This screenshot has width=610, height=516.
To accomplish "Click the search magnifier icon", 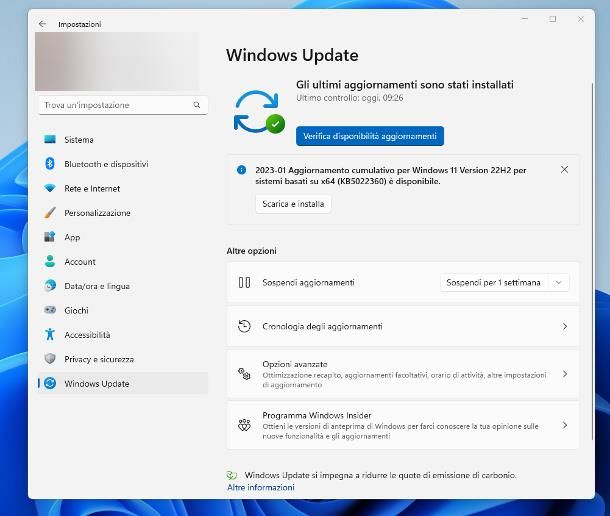I will 197,105.
